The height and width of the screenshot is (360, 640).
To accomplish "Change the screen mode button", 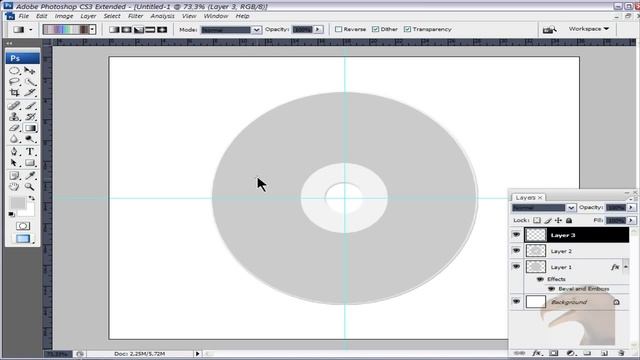I will click(23, 239).
